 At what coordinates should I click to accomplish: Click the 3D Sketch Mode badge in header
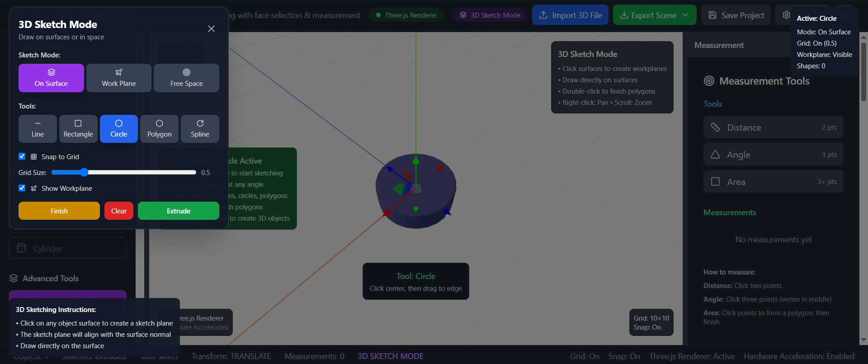pos(490,15)
